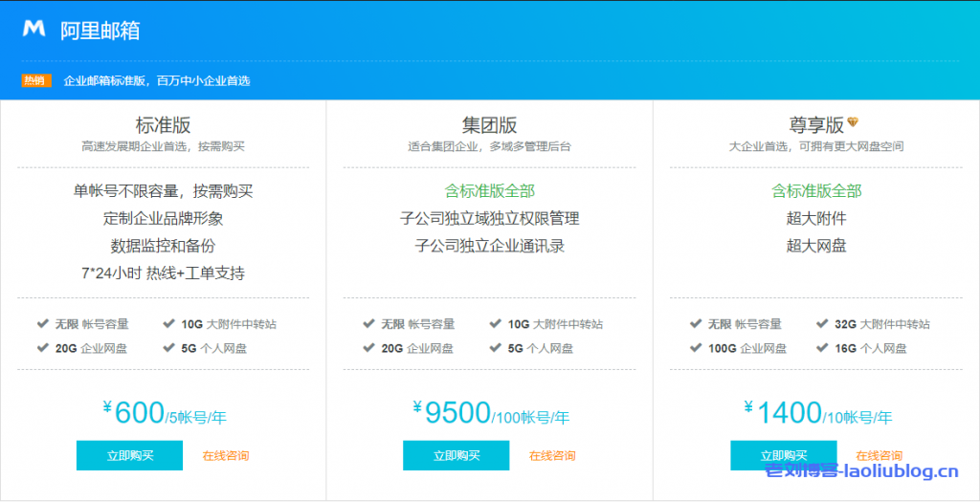Open 在线咨询 for the 标准版 plan

(x=226, y=455)
